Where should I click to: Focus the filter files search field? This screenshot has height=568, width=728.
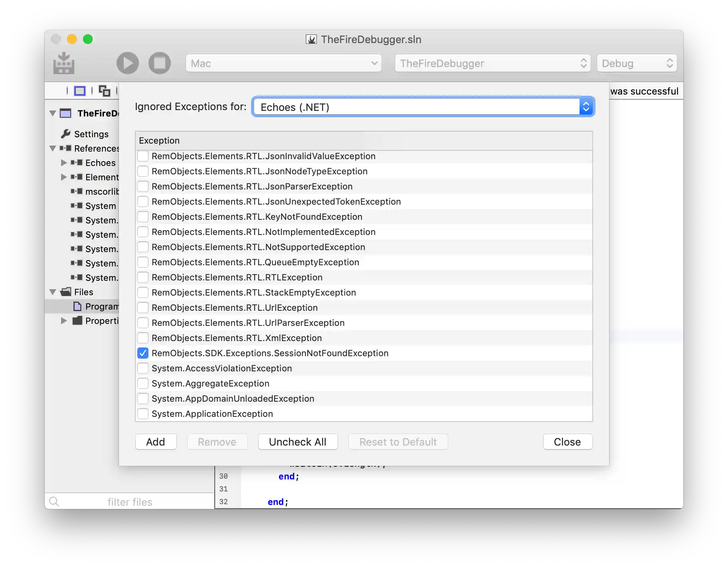tap(130, 501)
